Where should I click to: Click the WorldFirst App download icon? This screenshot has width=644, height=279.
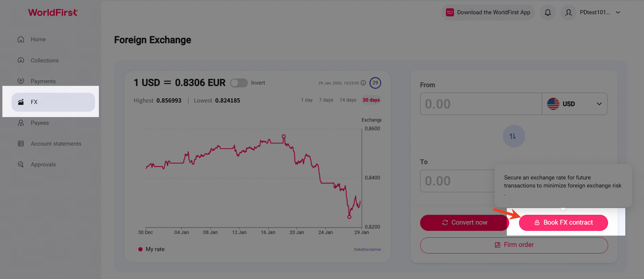point(450,12)
